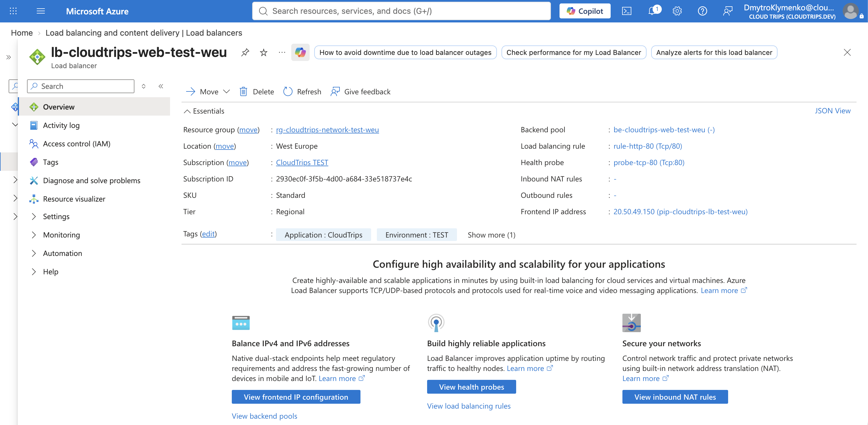Click the highly reliable applications probe icon
Image resolution: width=868 pixels, height=425 pixels.
tap(436, 323)
